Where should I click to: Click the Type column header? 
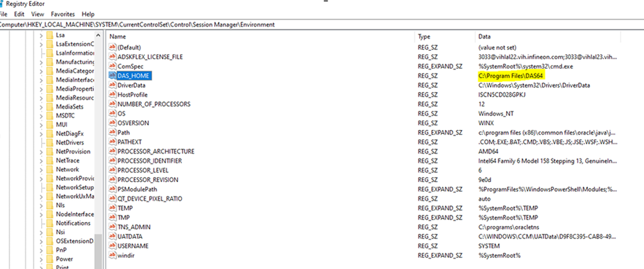(x=424, y=37)
